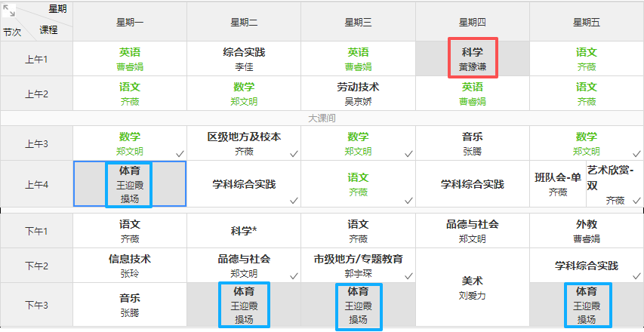Select the 星期三 column header

pos(358,22)
